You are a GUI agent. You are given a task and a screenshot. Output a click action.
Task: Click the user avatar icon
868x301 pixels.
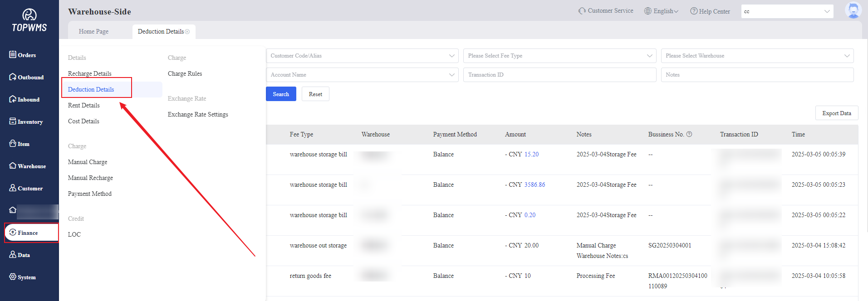(x=853, y=11)
